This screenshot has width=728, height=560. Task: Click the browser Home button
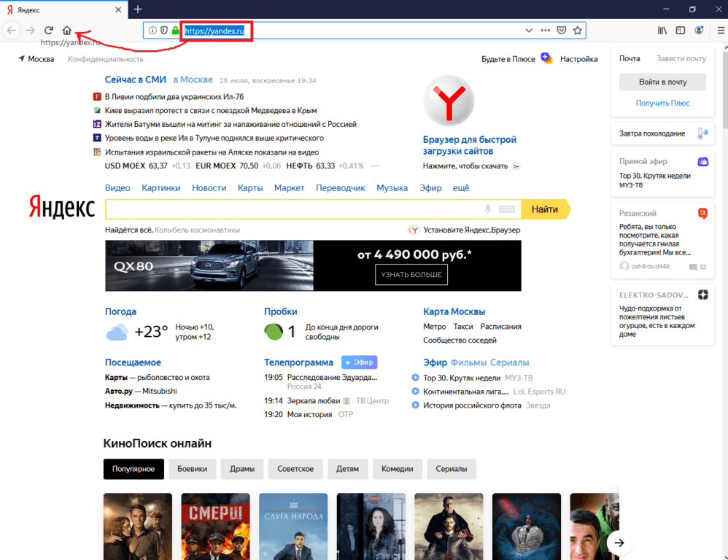[x=67, y=31]
